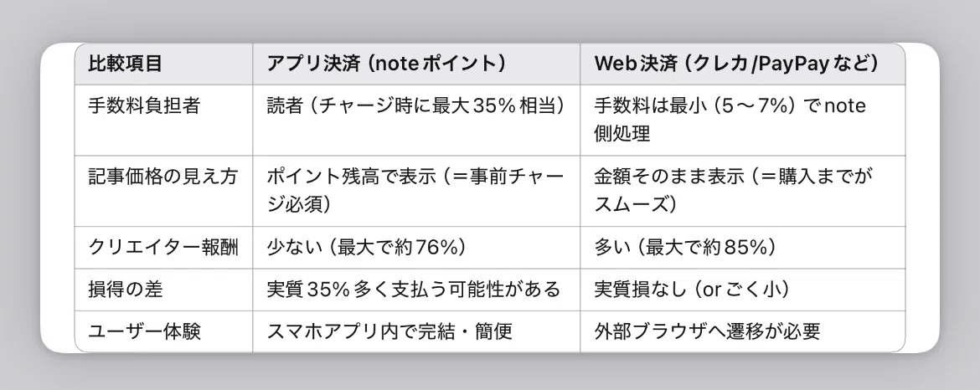980x390 pixels.
Task: Click the ユーザー体験 row label
Action: [163, 331]
